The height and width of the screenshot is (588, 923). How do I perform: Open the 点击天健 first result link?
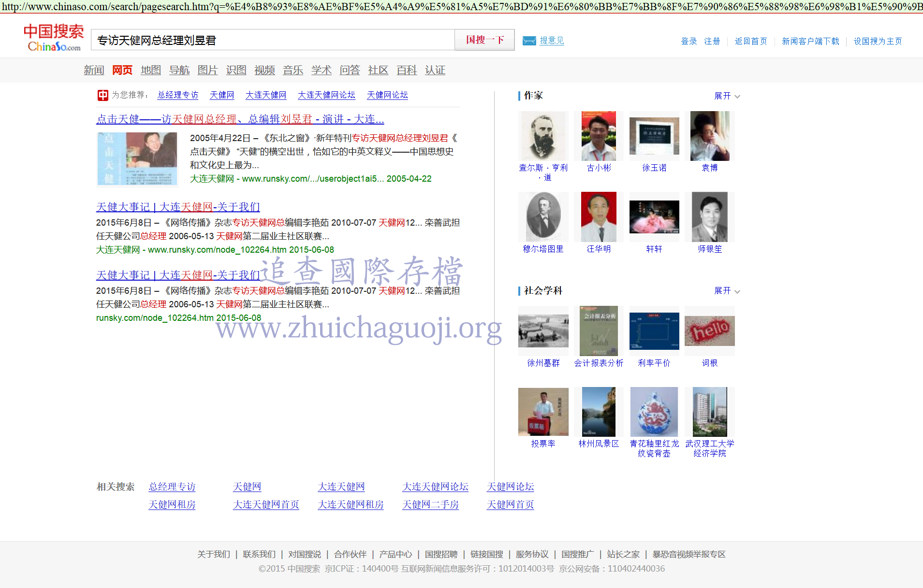coord(240,119)
